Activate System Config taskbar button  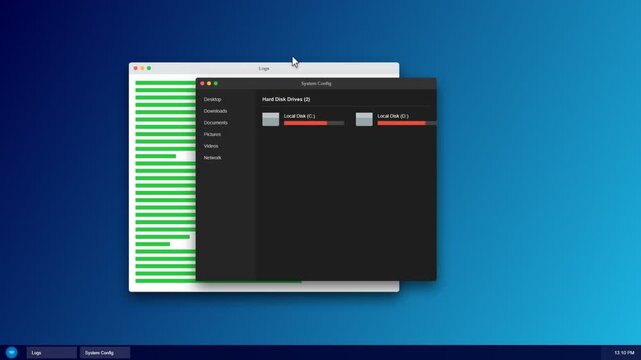coord(105,353)
